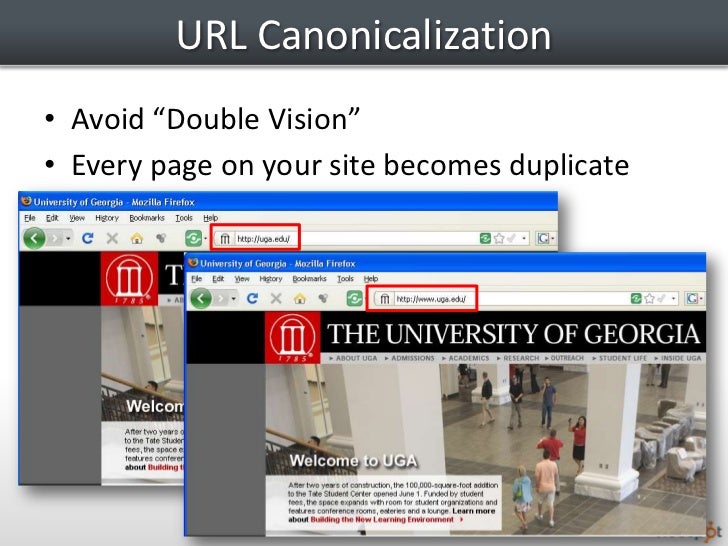Click green sync icon left of uga.edu address bar
Image resolution: width=728 pixels, height=546 pixels.
coord(193,239)
